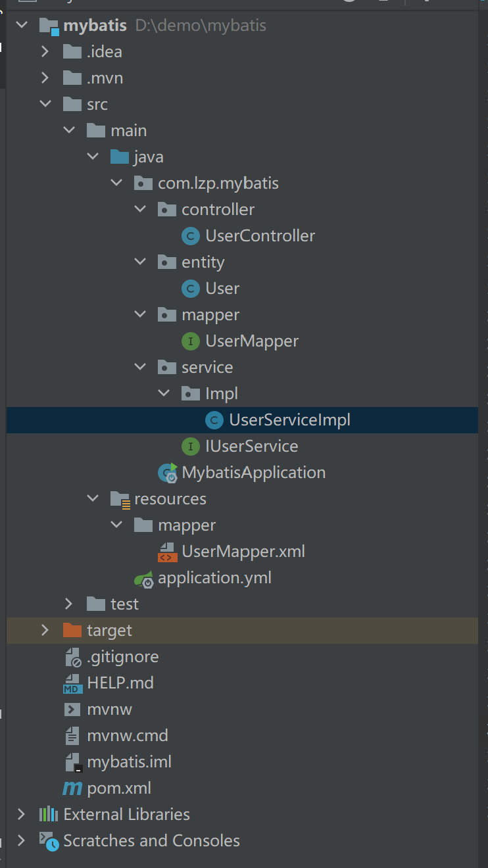
Task: Select the User entity class
Action: (x=222, y=289)
